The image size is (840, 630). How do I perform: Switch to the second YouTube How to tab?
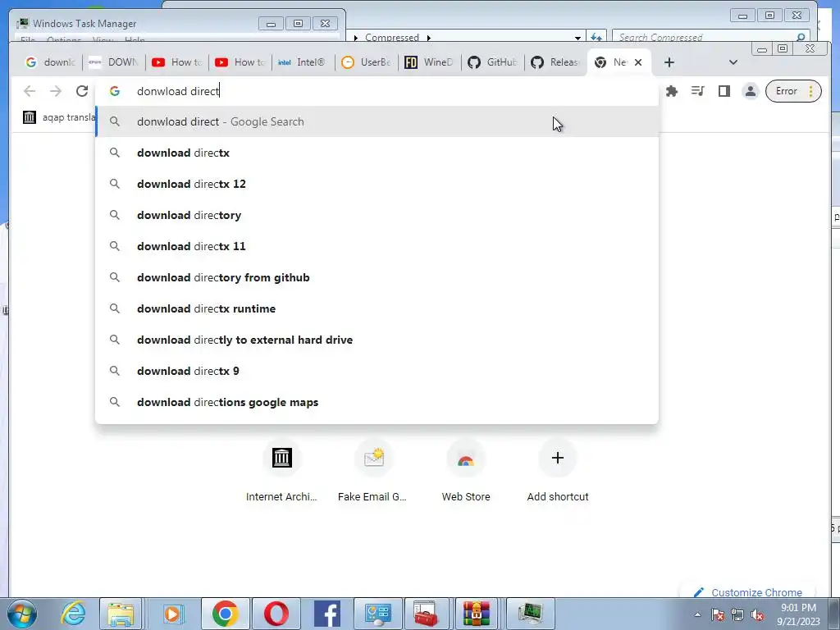[x=240, y=62]
